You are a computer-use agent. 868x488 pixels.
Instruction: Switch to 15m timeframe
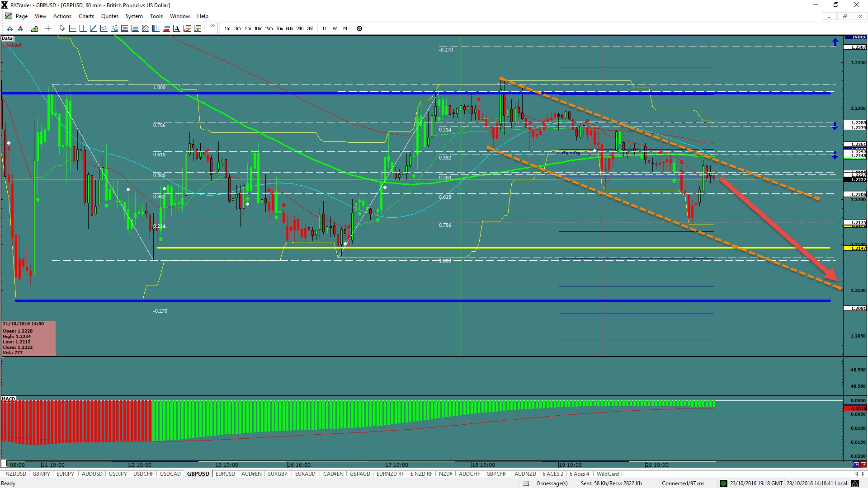269,28
